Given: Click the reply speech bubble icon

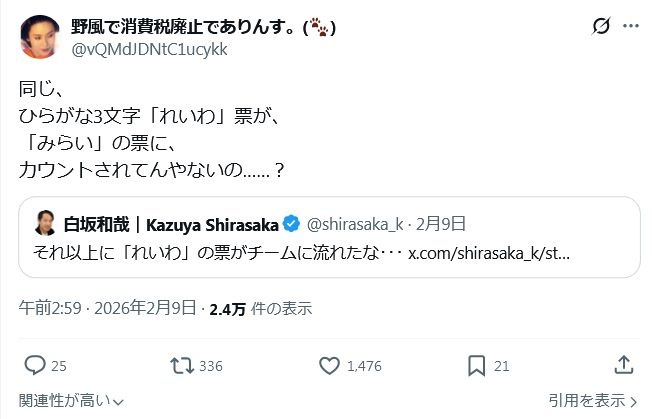Looking at the screenshot, I should pyautogui.click(x=35, y=366).
